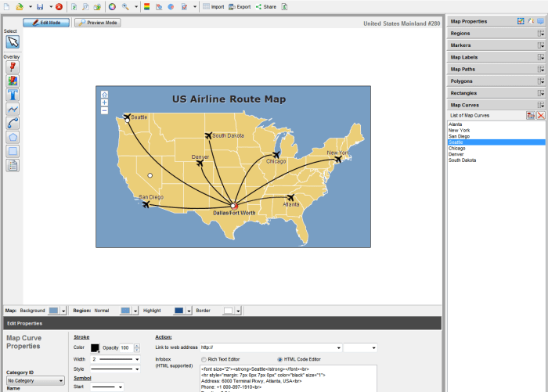Screen dimensions: 548x392
Task: Click the black stroke Color swatch
Action: [x=95, y=348]
